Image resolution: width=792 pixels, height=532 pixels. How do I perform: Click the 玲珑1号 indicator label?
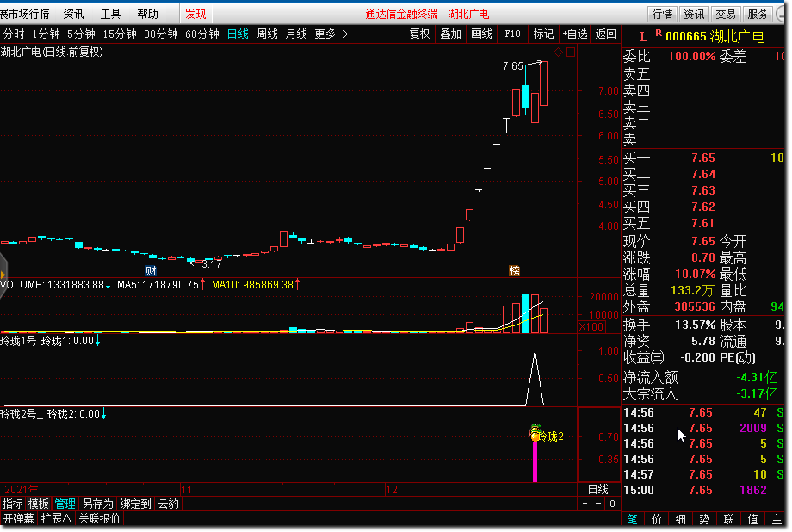coord(18,341)
